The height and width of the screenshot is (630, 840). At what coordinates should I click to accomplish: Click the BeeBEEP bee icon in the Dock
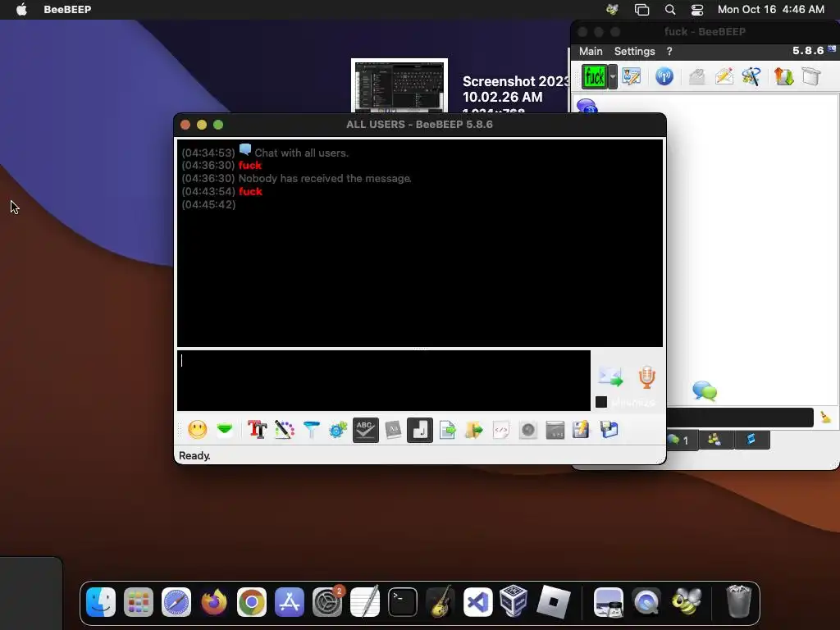click(x=687, y=601)
